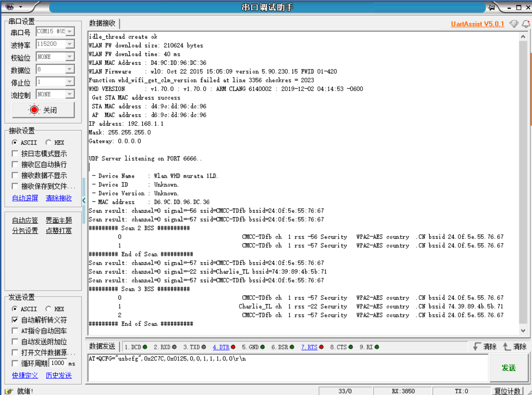Select the 数据发送 tab
532x395 pixels.
[102, 346]
